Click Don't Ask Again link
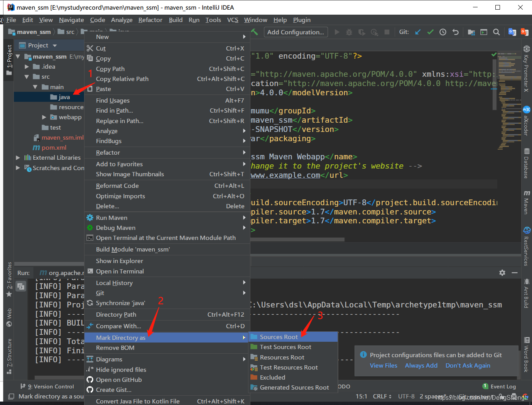 (x=468, y=366)
